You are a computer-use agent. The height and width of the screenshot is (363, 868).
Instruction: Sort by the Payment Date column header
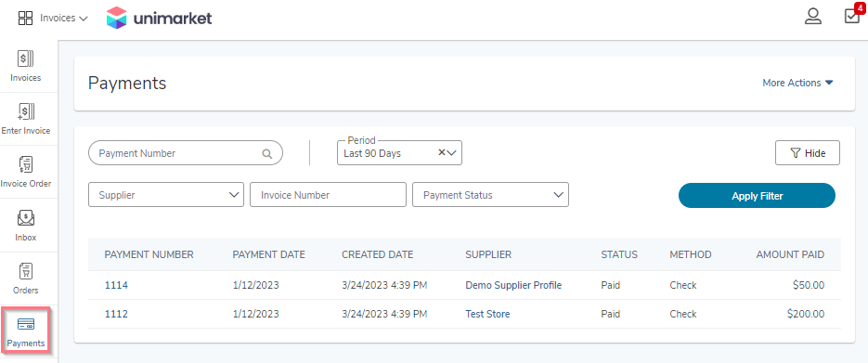point(268,254)
